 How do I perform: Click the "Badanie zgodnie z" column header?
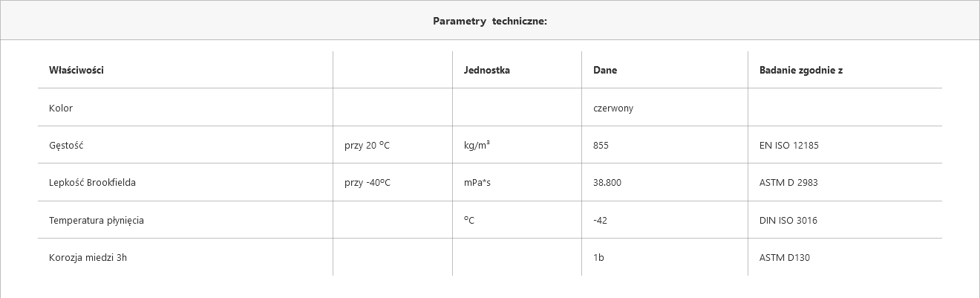point(800,71)
